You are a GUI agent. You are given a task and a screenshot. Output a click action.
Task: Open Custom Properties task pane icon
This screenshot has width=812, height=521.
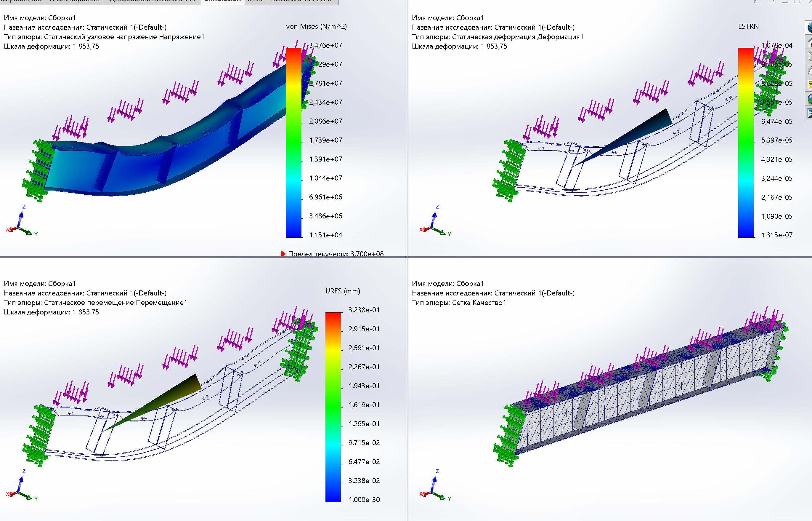coord(810,113)
